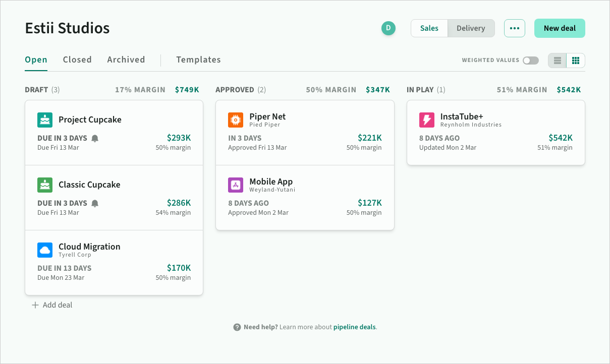This screenshot has height=364, width=610.
Task: Switch to list view layout
Action: click(x=558, y=60)
